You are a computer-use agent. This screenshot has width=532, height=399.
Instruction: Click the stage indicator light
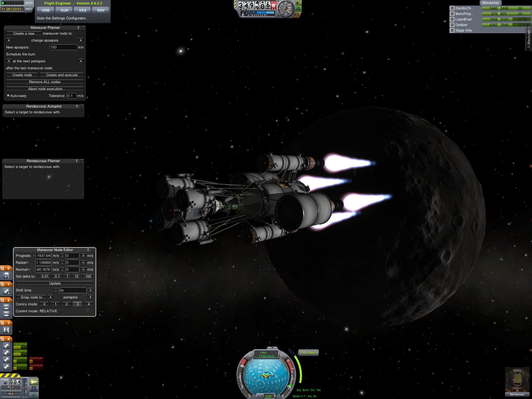pyautogui.click(x=5, y=383)
